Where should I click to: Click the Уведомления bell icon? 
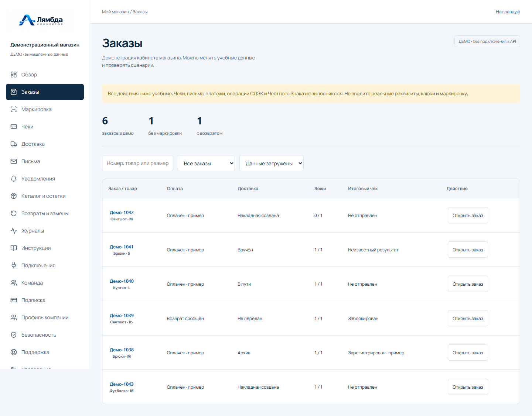coord(14,179)
